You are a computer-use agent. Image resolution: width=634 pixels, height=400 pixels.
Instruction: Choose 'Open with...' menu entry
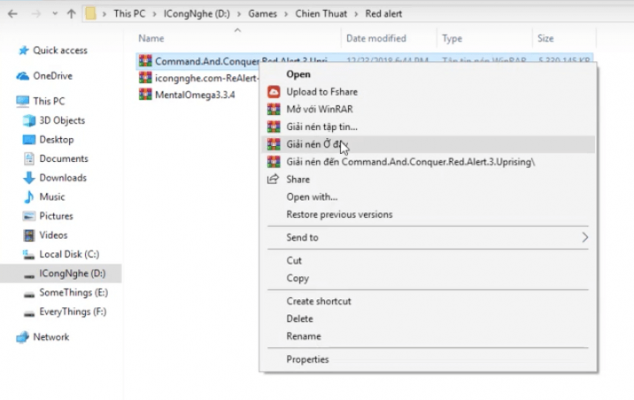coord(312,197)
